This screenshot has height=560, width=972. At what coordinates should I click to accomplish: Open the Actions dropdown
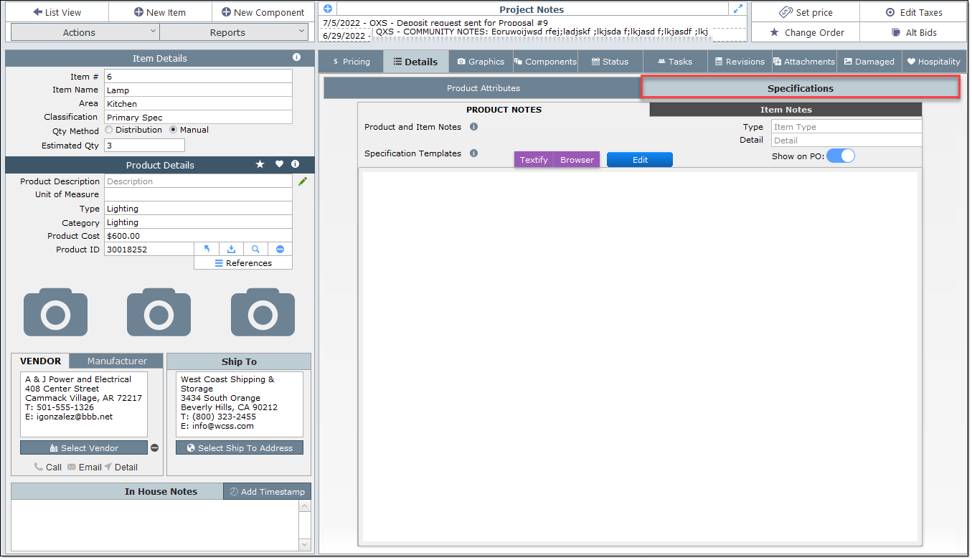(85, 32)
